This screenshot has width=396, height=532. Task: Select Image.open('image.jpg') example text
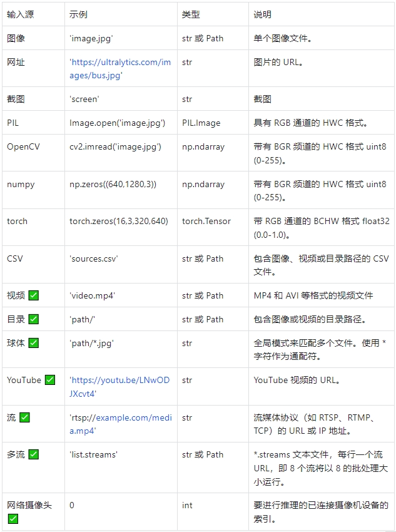(x=118, y=123)
